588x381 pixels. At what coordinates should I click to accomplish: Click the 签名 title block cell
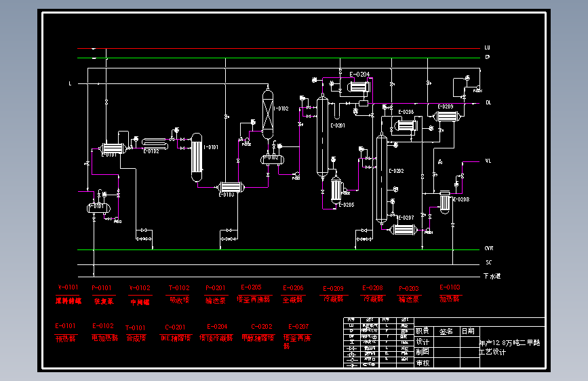pyautogui.click(x=446, y=332)
